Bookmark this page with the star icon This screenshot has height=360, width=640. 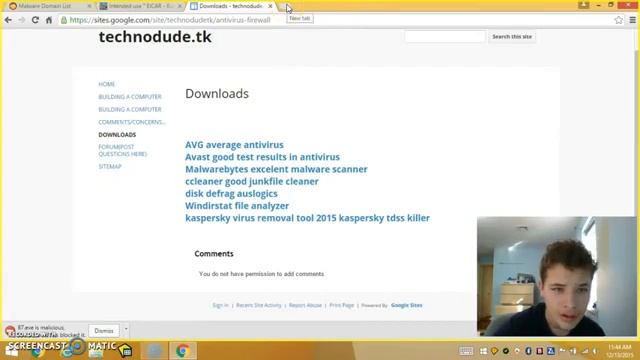point(618,20)
